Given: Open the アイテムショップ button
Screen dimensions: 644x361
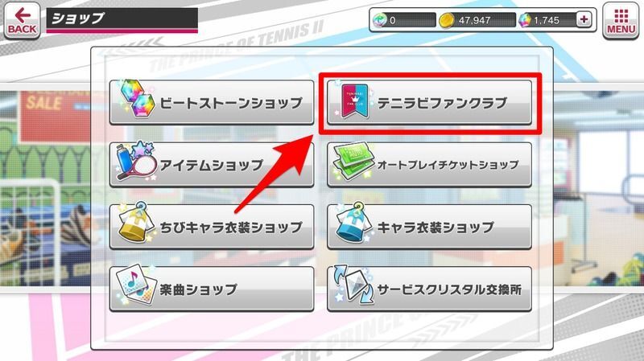Looking at the screenshot, I should [212, 165].
